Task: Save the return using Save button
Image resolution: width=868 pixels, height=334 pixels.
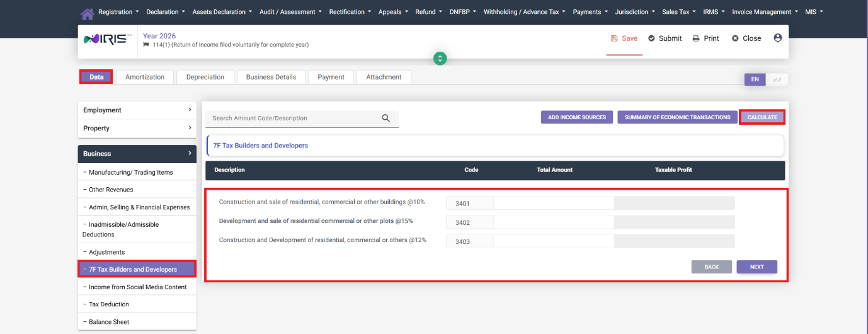Action: click(624, 38)
